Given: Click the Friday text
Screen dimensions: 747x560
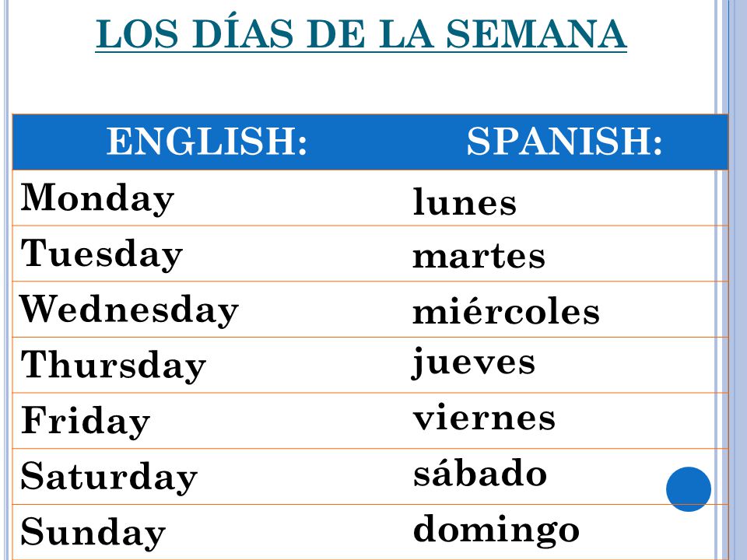Looking at the screenshot, I should point(86,421).
